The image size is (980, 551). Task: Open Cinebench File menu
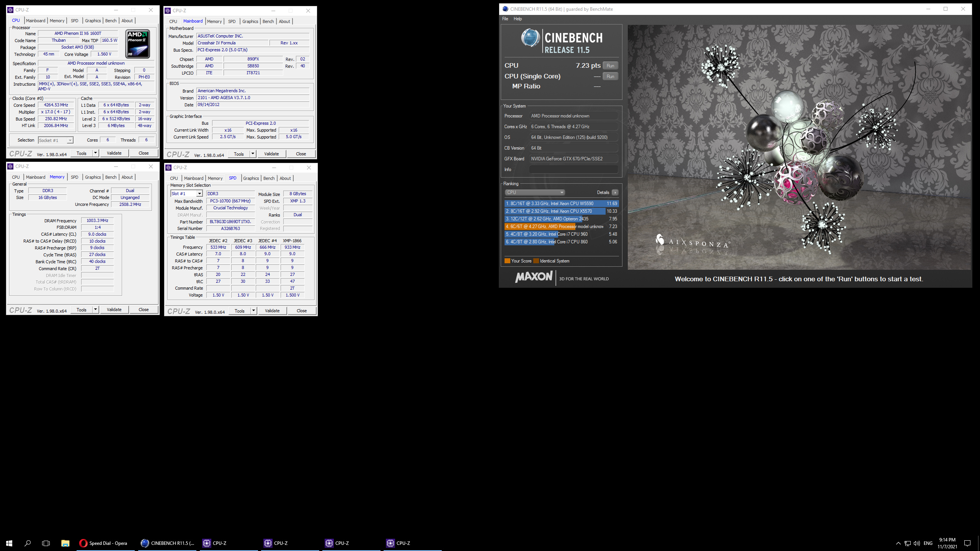click(x=505, y=19)
